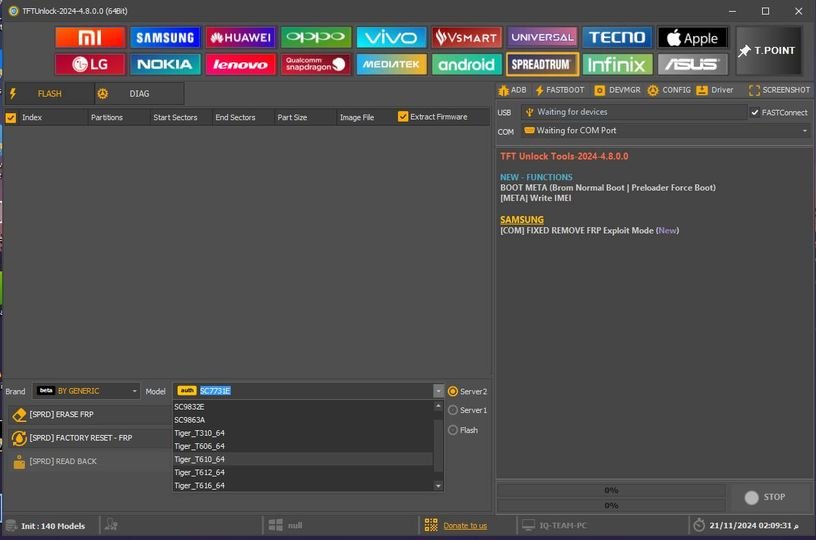The width and height of the screenshot is (816, 540).
Task: Uncheck Extract Firmware checkbox
Action: point(402,117)
